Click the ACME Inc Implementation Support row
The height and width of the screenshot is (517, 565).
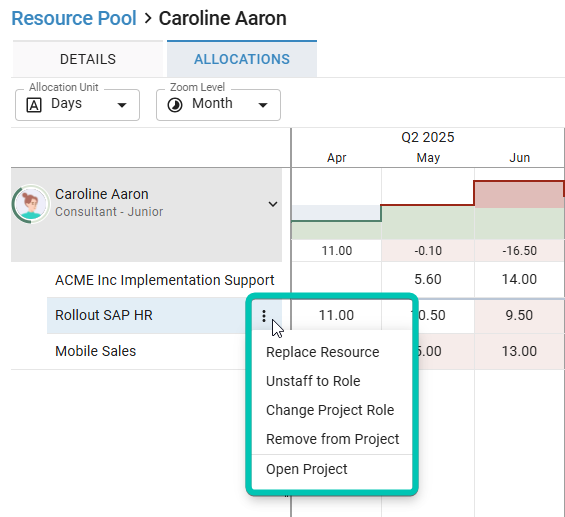(x=165, y=280)
